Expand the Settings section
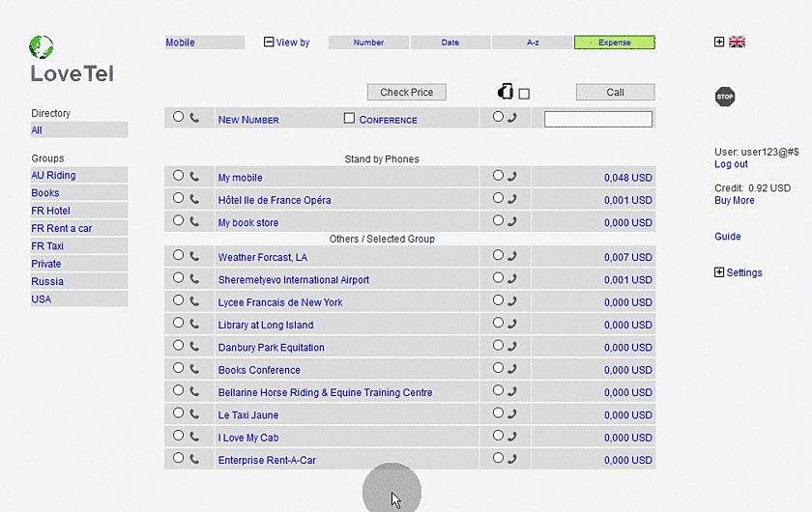Screen dimensions: 812x512 pos(719,272)
